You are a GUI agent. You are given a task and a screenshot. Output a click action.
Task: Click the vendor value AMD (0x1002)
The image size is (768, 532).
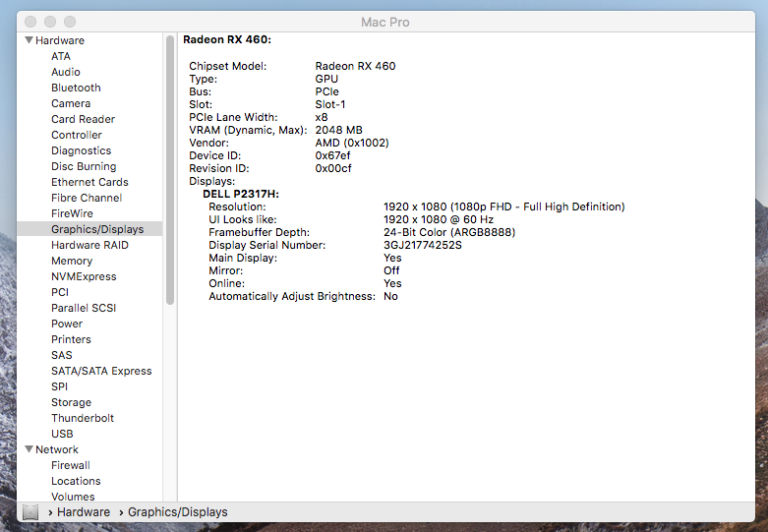tap(352, 143)
